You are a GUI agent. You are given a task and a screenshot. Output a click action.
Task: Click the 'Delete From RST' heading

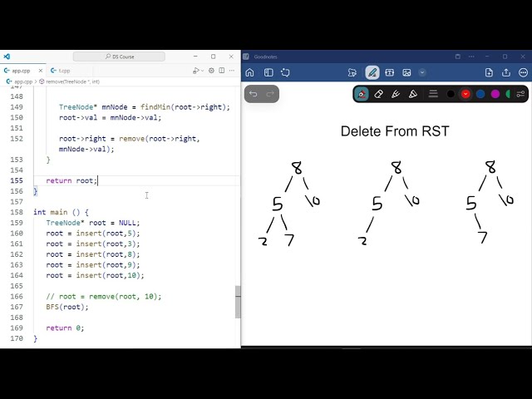(x=395, y=131)
